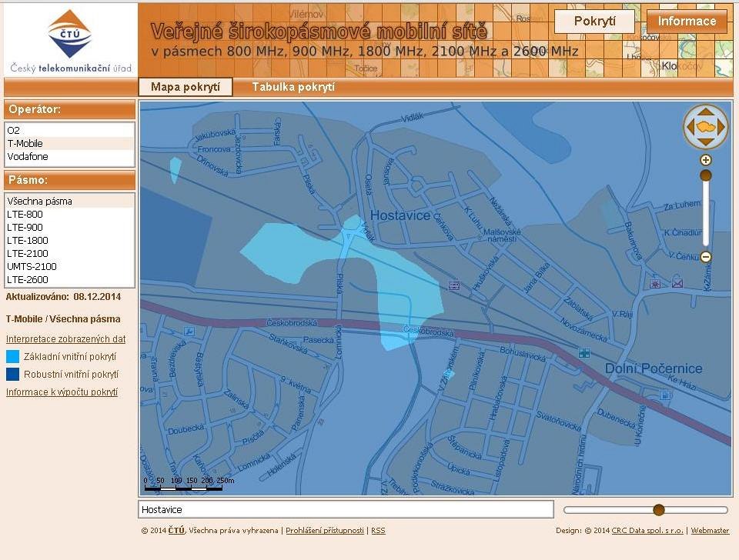Zoom in with the plus button

(x=705, y=160)
